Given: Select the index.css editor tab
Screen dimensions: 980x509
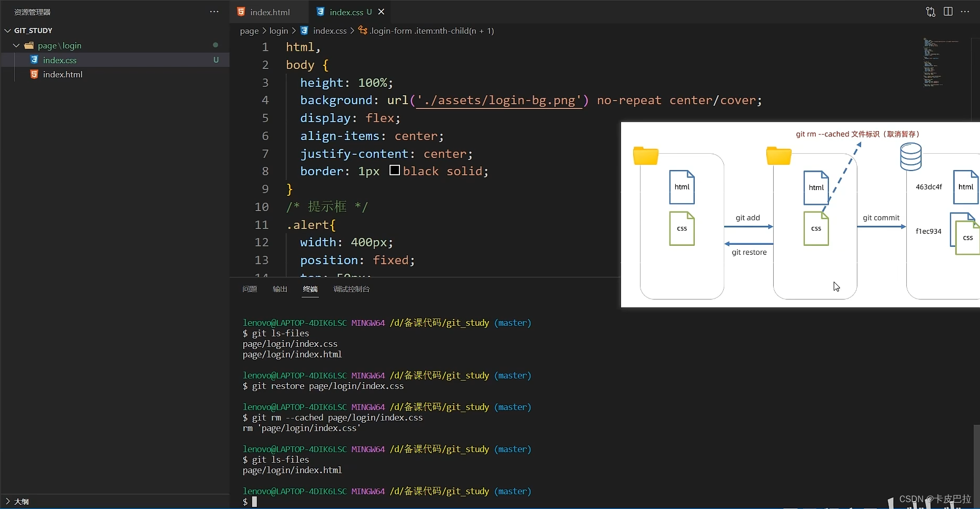Looking at the screenshot, I should tap(346, 12).
